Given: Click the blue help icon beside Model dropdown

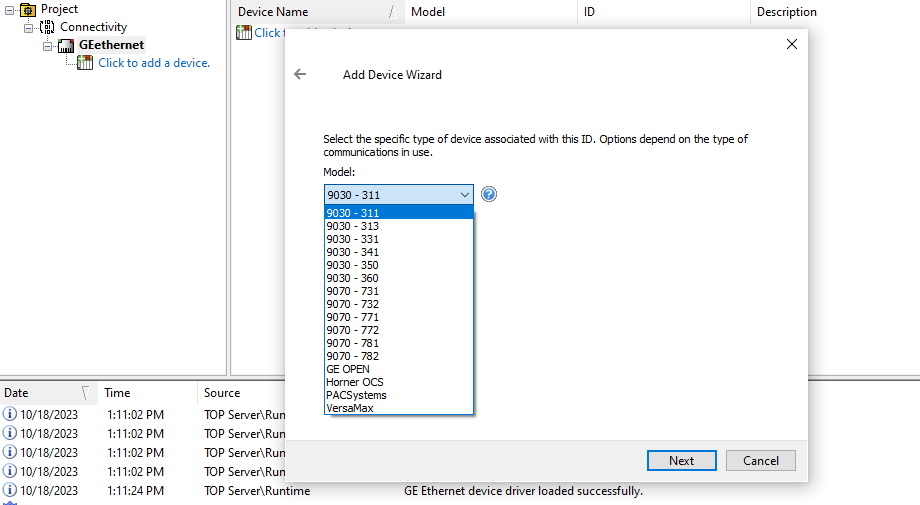Looking at the screenshot, I should point(489,194).
